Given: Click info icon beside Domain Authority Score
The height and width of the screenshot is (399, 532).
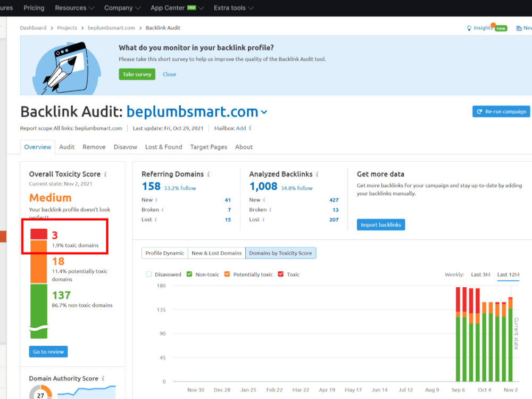Looking at the screenshot, I should [103, 378].
